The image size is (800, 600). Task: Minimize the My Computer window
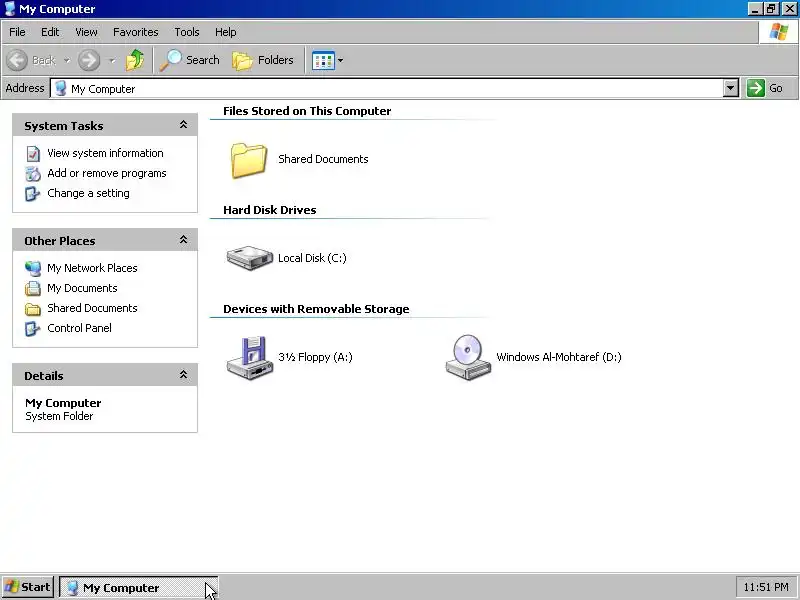755,9
